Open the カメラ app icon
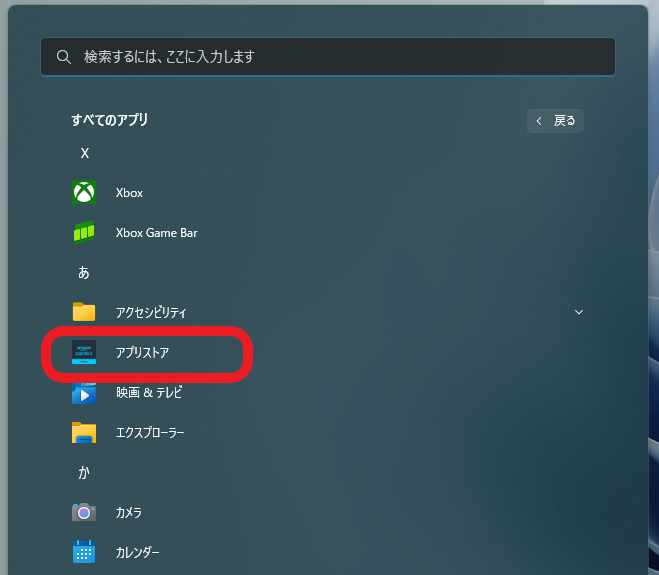Viewport: 659px width, 575px height. pos(84,512)
